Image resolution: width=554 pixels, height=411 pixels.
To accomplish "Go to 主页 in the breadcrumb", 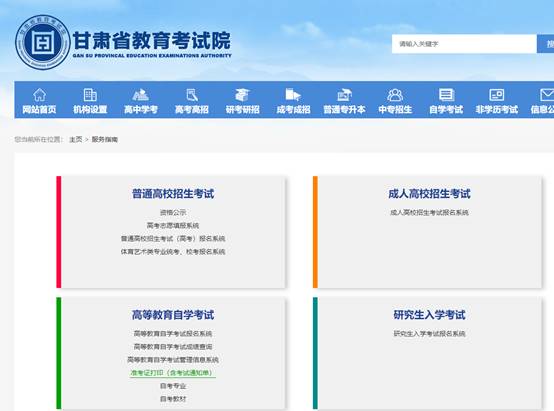I will (x=76, y=139).
